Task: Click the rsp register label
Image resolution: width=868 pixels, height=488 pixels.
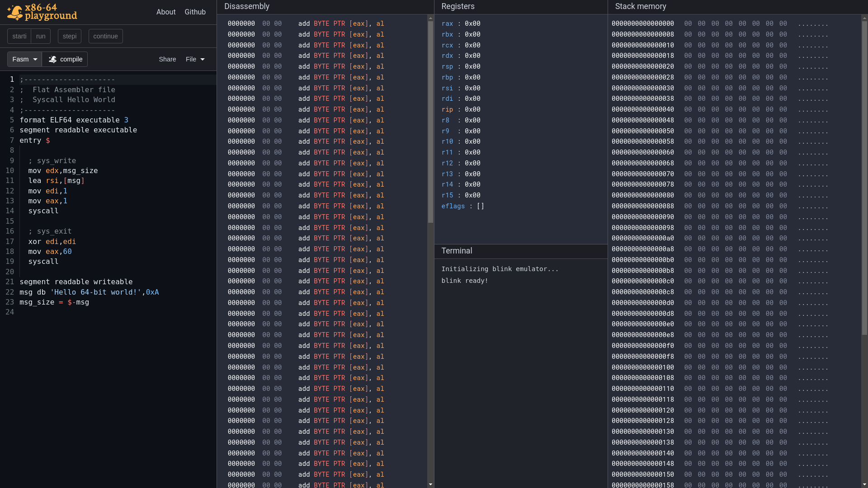Action: [447, 66]
